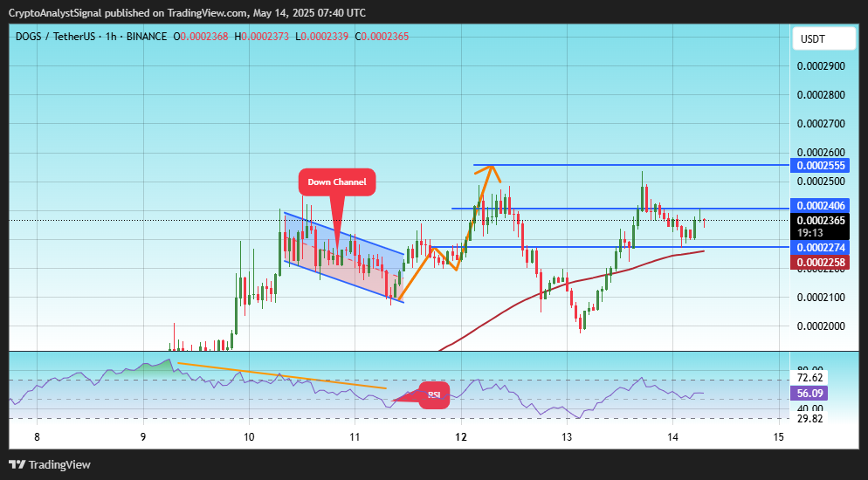Click date label 13 on time axis

tap(567, 437)
